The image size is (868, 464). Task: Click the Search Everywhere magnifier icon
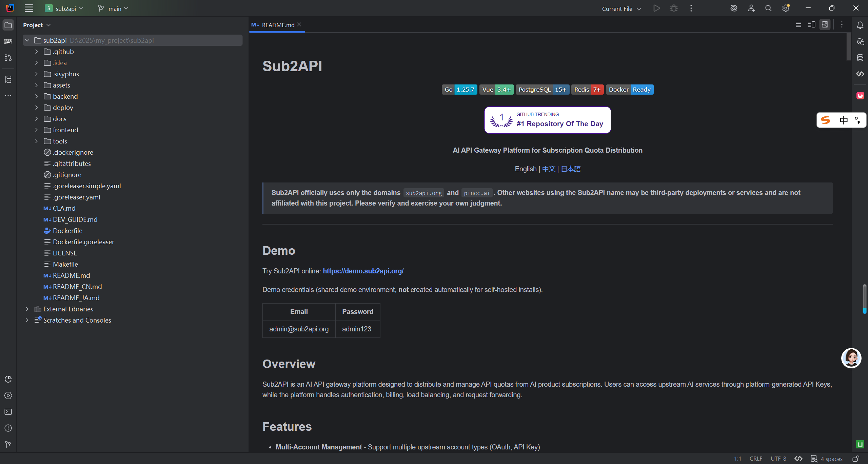[768, 8]
